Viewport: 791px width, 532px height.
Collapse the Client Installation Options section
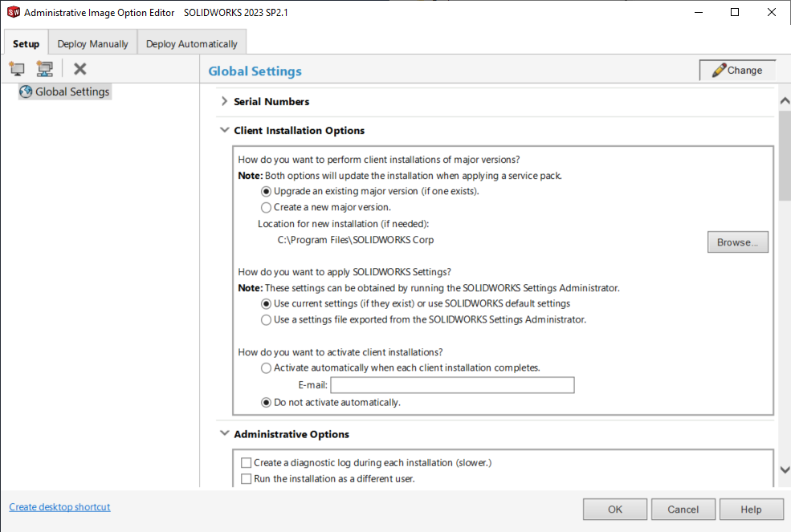224,131
